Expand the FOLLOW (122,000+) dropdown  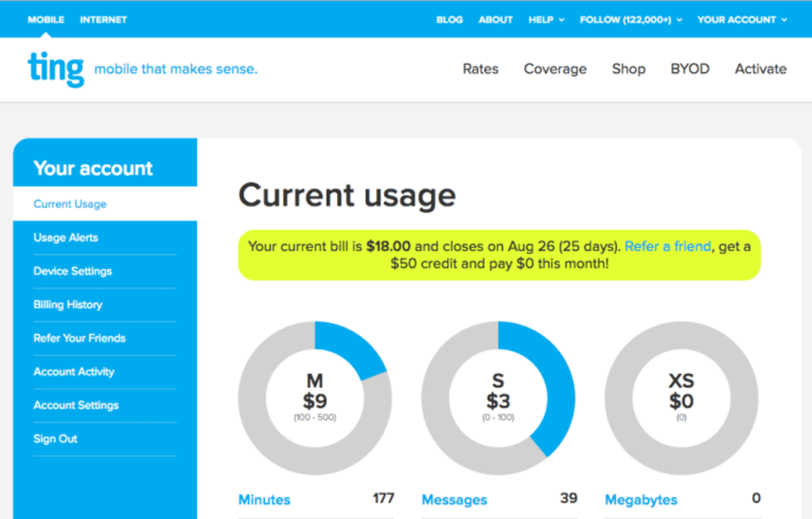(630, 20)
